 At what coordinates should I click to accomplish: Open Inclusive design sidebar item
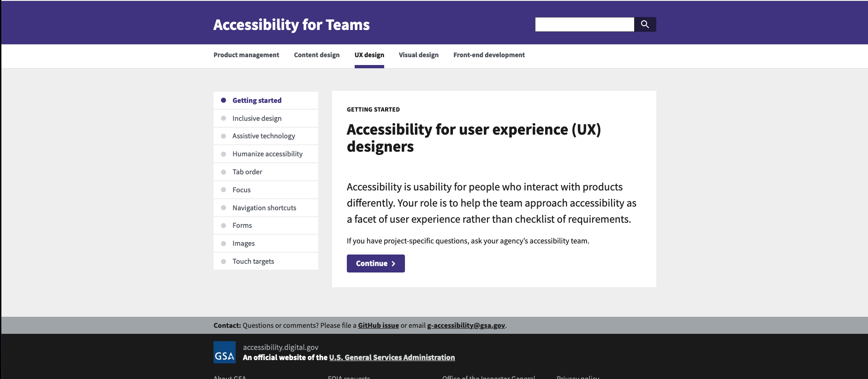coord(266,118)
